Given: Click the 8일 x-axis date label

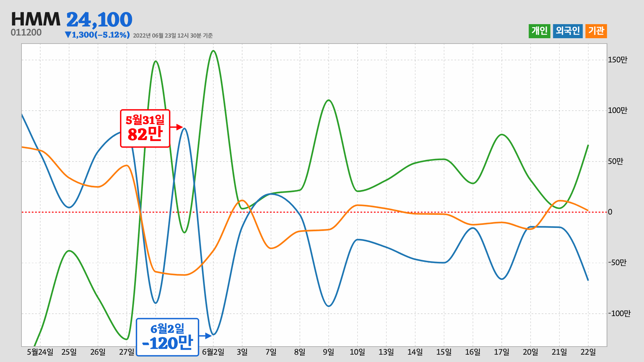Looking at the screenshot, I should (300, 352).
